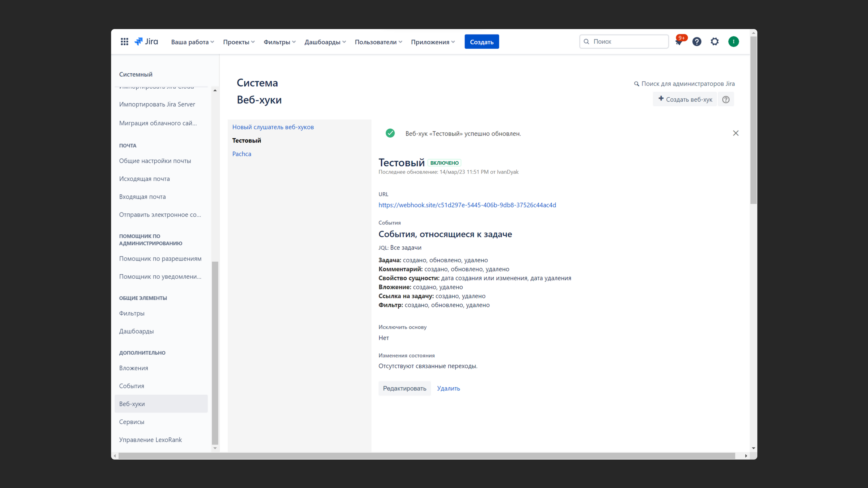Viewport: 868px width, 488px height.
Task: Expand the Проекты dropdown
Action: point(238,42)
